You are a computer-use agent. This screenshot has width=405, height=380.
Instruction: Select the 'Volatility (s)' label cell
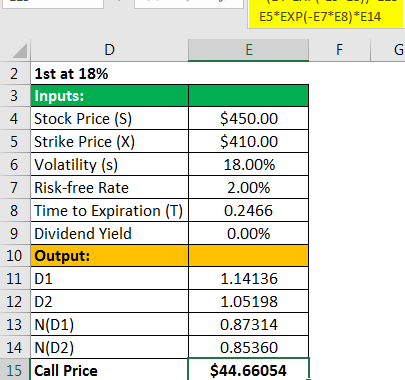109,164
